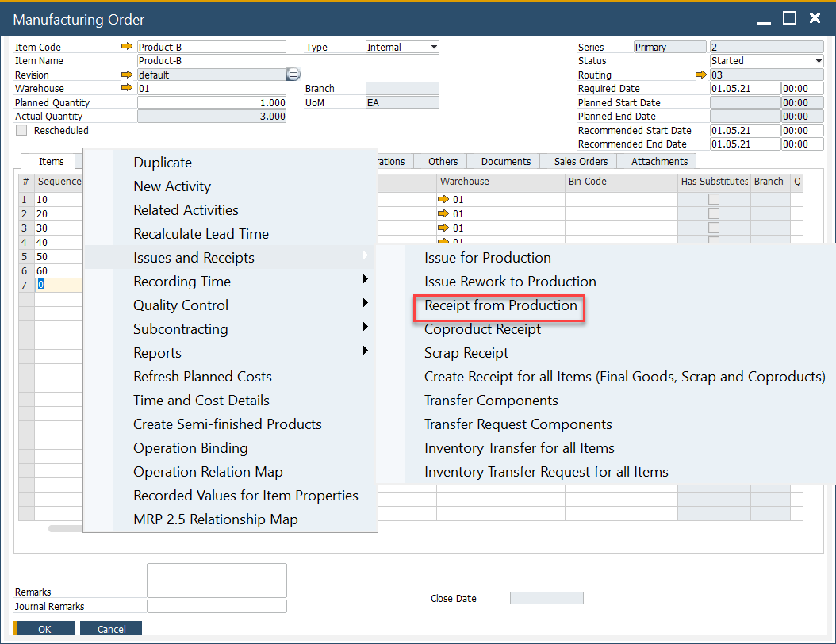Click the Revision link arrow icon

pyautogui.click(x=127, y=75)
